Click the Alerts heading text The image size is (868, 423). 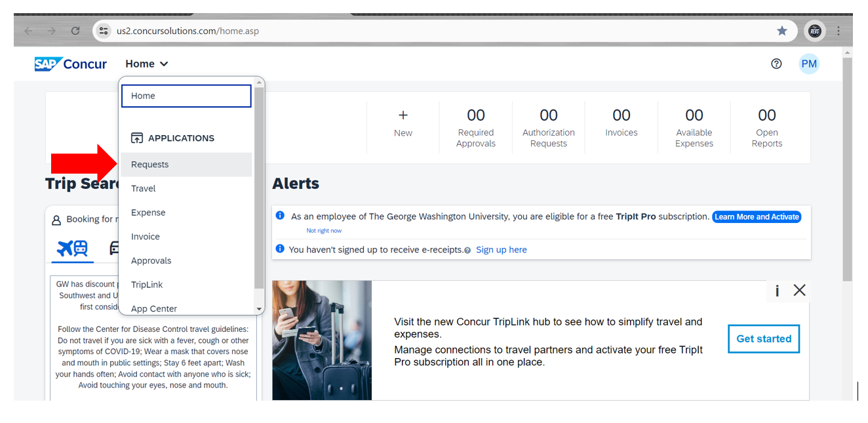pos(296,184)
